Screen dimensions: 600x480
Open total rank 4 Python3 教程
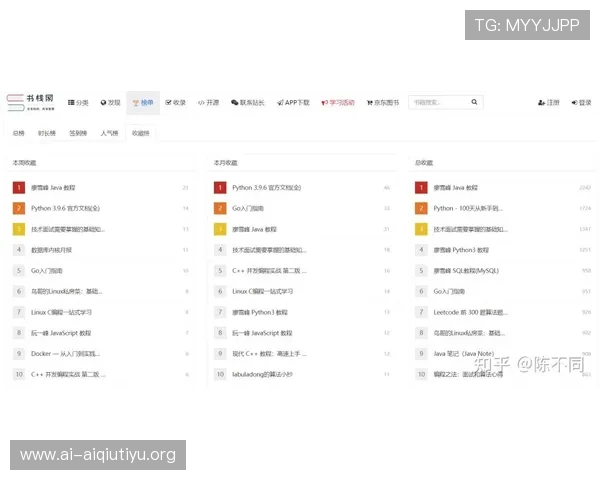(x=461, y=250)
